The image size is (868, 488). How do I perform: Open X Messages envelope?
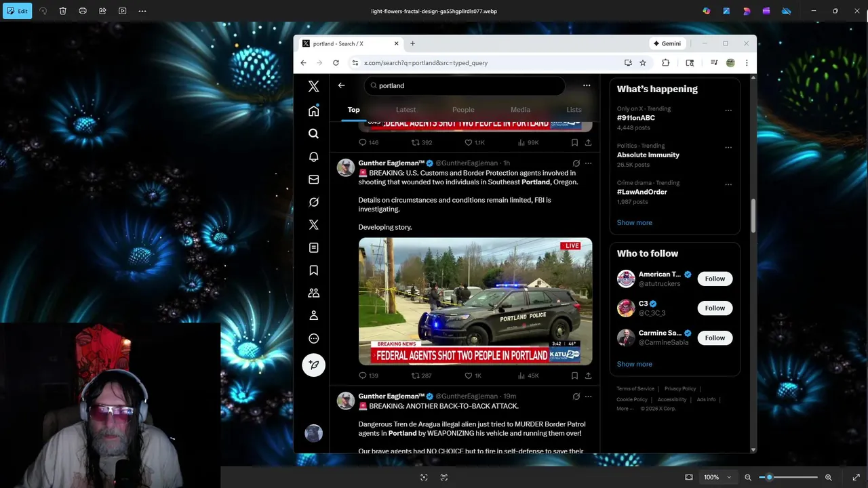pos(313,180)
